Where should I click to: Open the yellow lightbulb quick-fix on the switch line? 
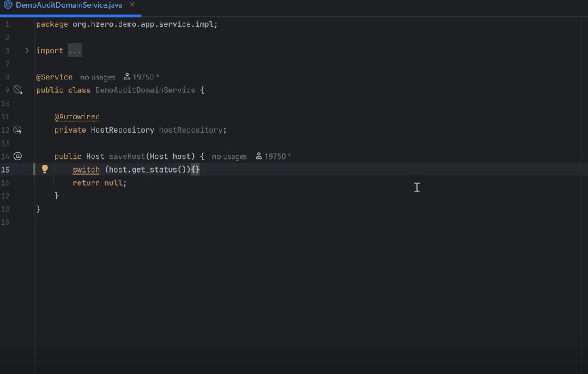[x=45, y=169]
